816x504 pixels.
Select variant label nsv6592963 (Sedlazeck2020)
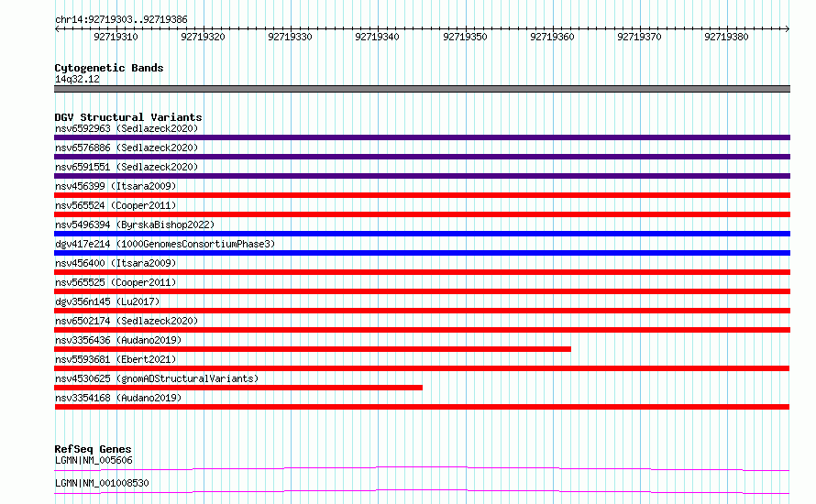point(127,128)
